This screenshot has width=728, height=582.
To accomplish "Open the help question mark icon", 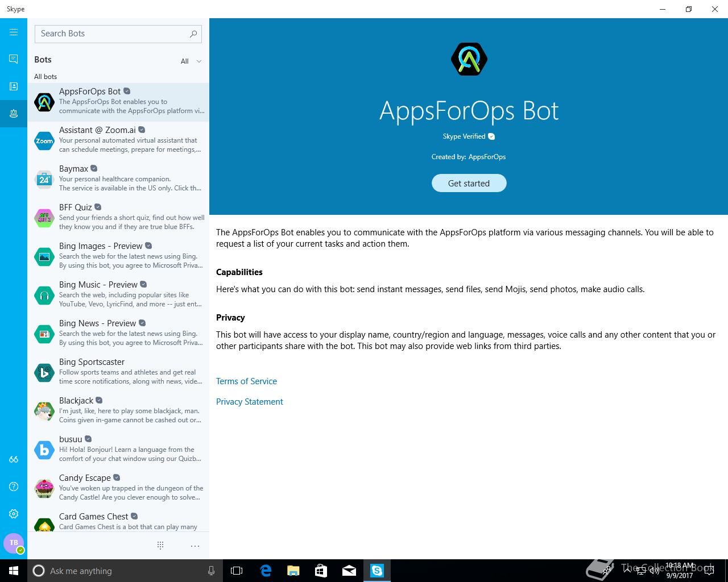I will (x=14, y=487).
